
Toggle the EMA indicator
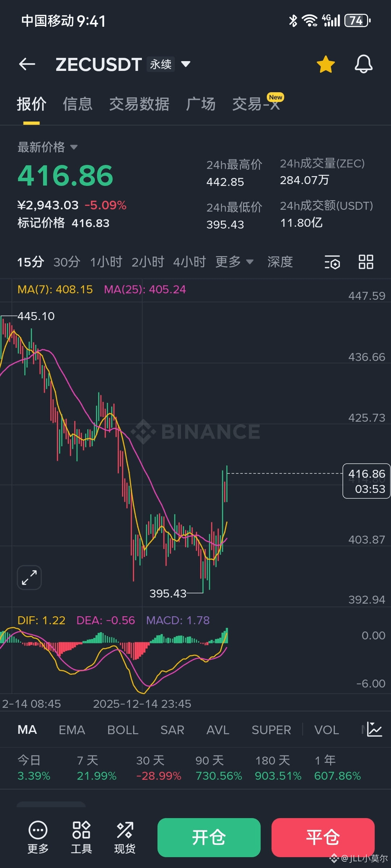click(72, 730)
